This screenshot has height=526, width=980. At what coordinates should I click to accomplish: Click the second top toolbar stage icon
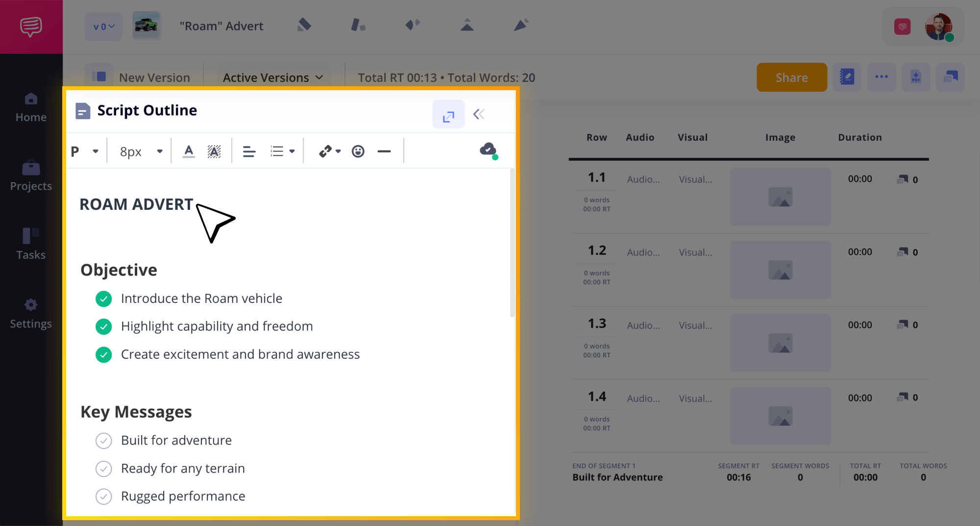click(358, 25)
